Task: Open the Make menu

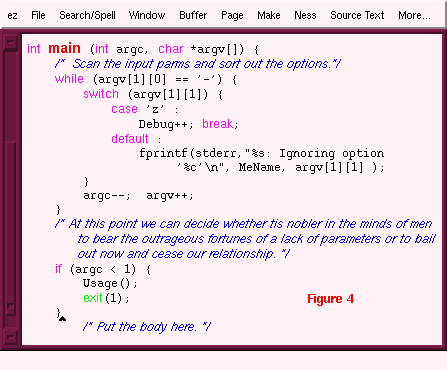Action: (x=269, y=15)
